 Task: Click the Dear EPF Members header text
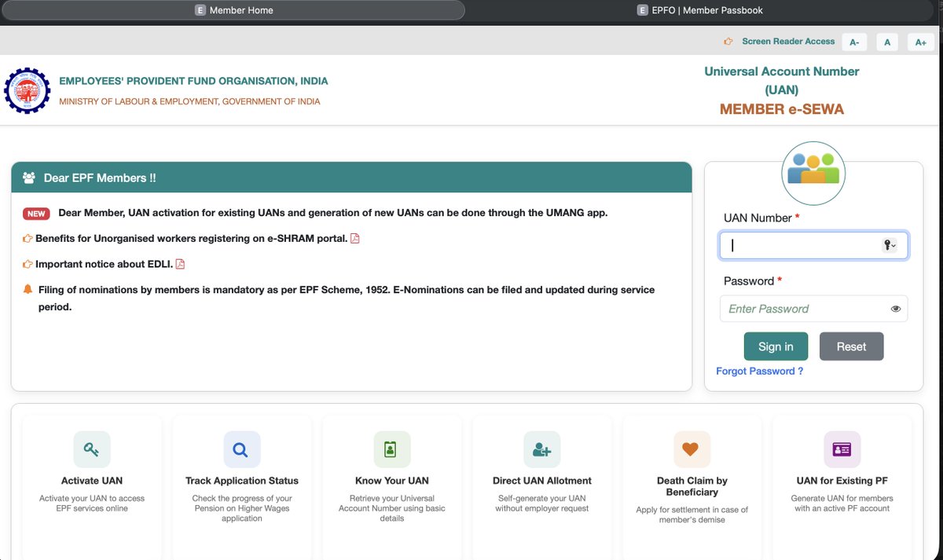100,178
